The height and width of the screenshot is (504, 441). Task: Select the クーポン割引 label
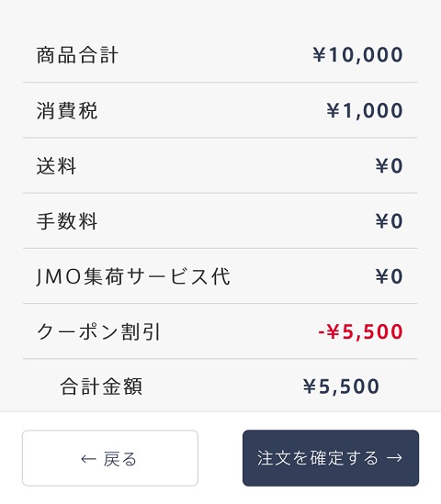coord(98,331)
